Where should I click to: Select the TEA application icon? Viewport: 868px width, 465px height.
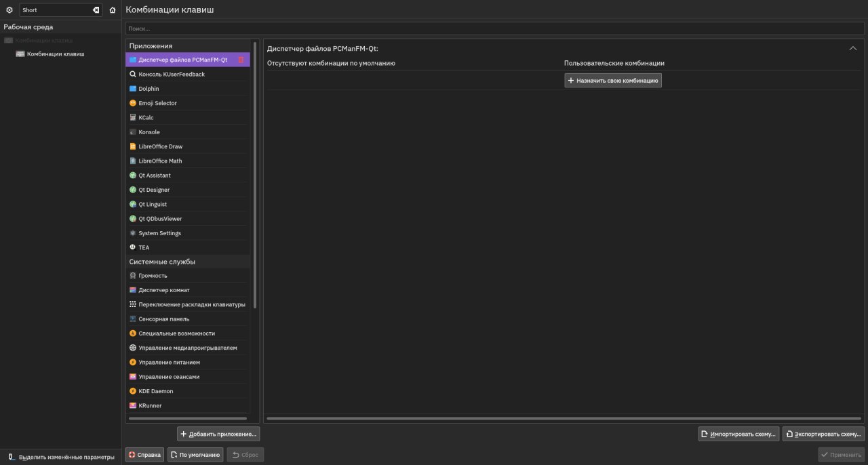pos(133,248)
